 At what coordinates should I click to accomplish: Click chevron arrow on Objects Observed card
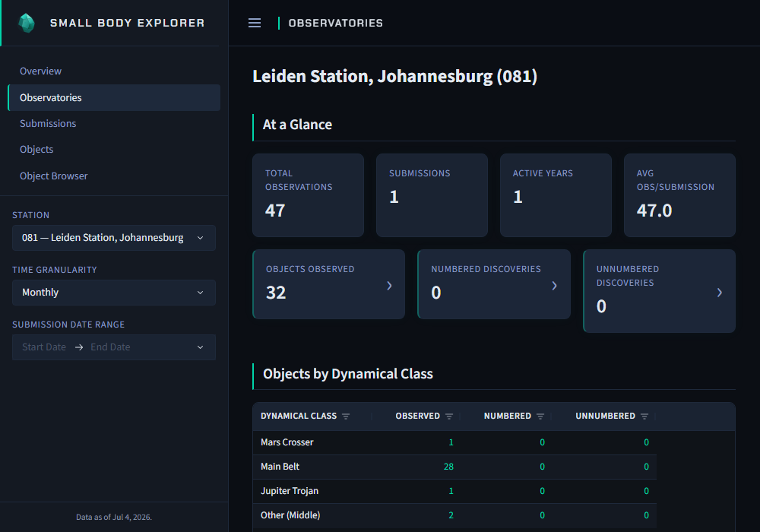(389, 286)
